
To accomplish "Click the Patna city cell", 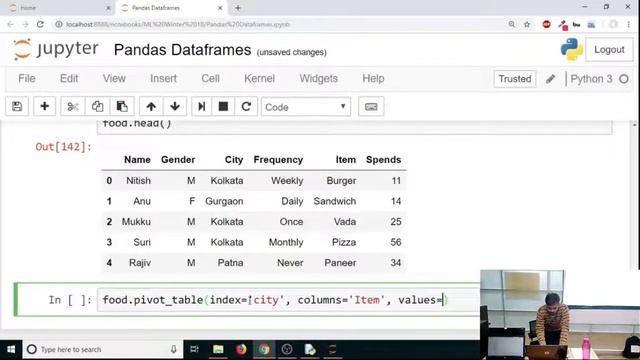I will 230,263.
